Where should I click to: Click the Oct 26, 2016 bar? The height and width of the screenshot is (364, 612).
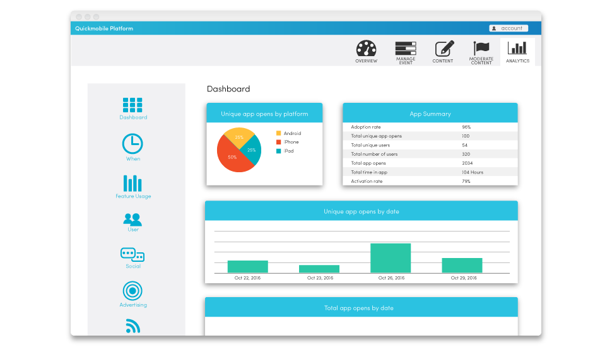[x=391, y=257]
